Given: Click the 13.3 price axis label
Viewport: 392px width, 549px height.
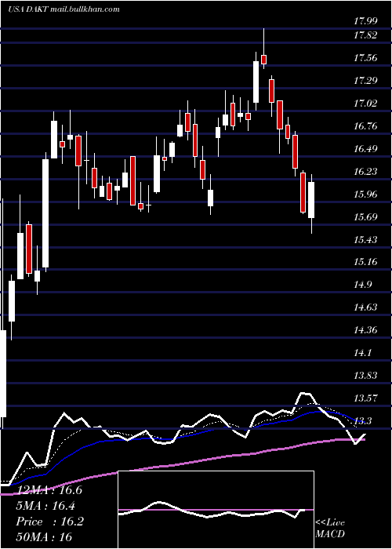Looking at the screenshot, I should 363,421.
